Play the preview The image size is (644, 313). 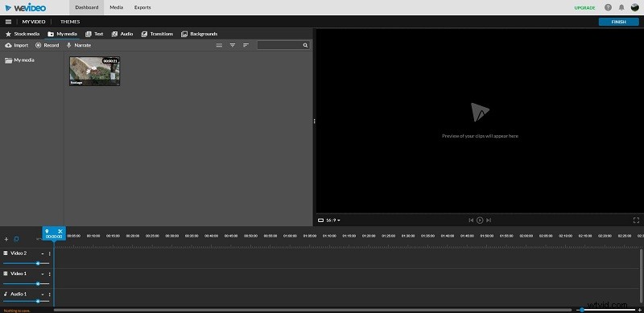[x=480, y=220]
